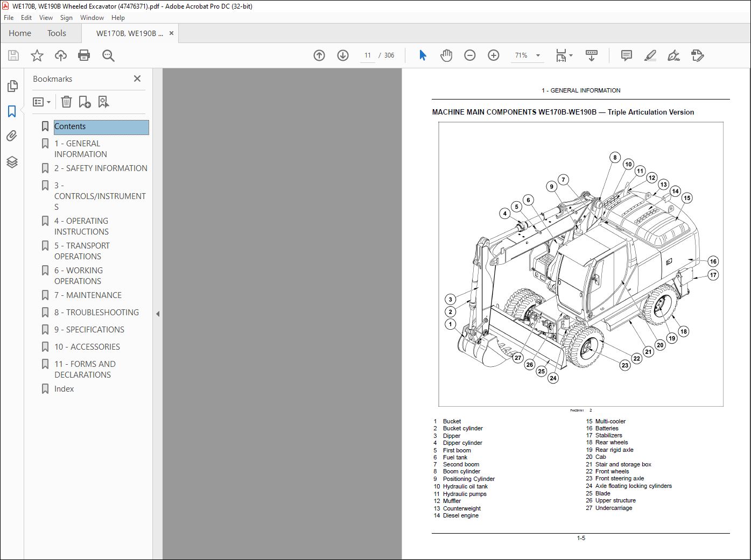751x560 pixels.
Task: Delete the selected bookmark with trash icon
Action: tap(66, 102)
